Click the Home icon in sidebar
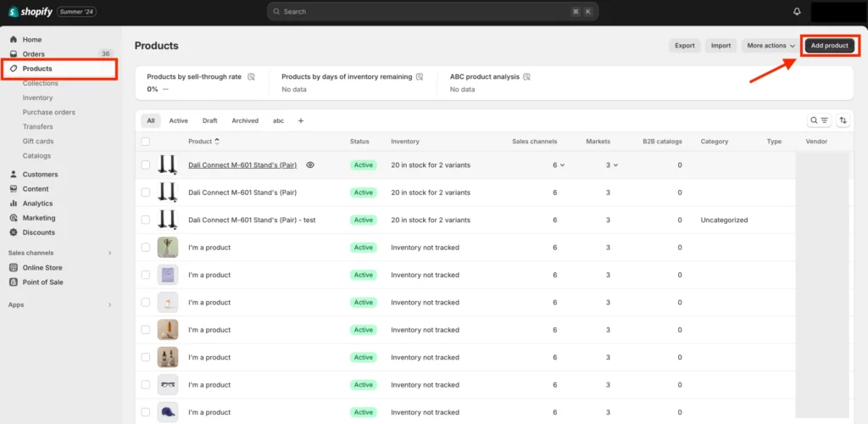This screenshot has width=868, height=424. point(14,40)
